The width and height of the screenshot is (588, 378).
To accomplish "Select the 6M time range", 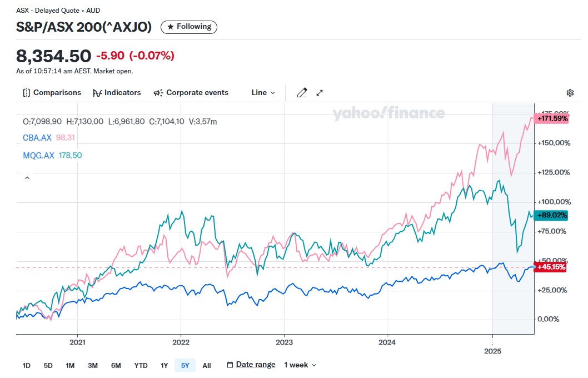I will (116, 365).
